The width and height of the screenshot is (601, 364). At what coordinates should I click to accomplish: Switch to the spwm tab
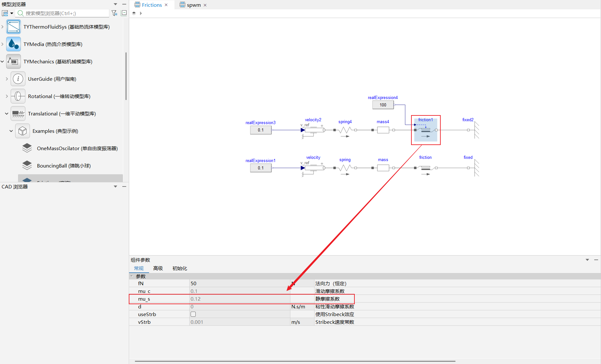[194, 5]
